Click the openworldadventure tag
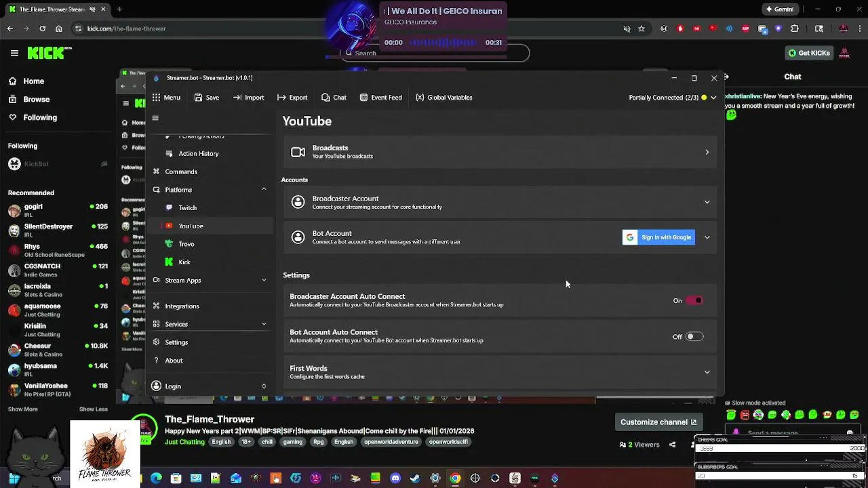Viewport: 868px width, 488px height. click(391, 442)
